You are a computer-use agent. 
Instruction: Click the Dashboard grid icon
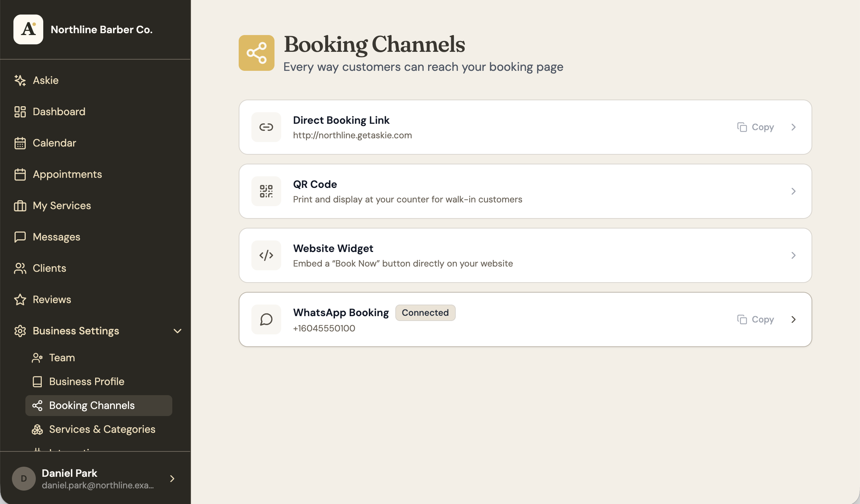(x=20, y=111)
